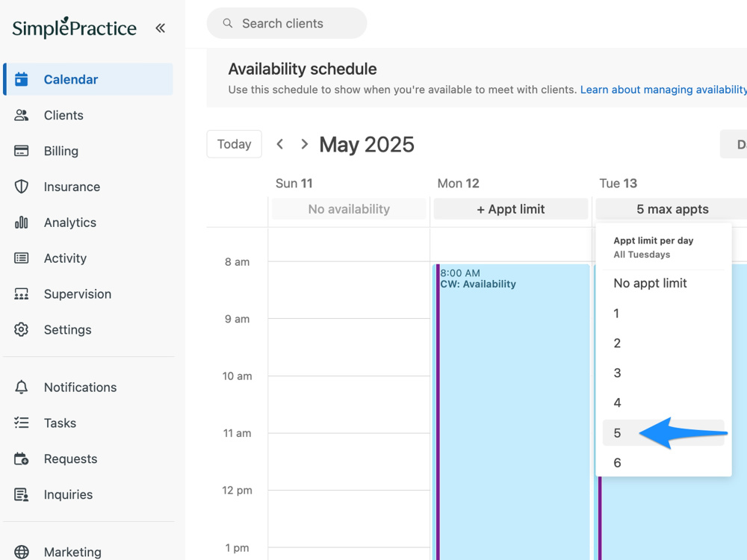The image size is (747, 560).
Task: Open the 5 max appts dropdown
Action: (672, 209)
